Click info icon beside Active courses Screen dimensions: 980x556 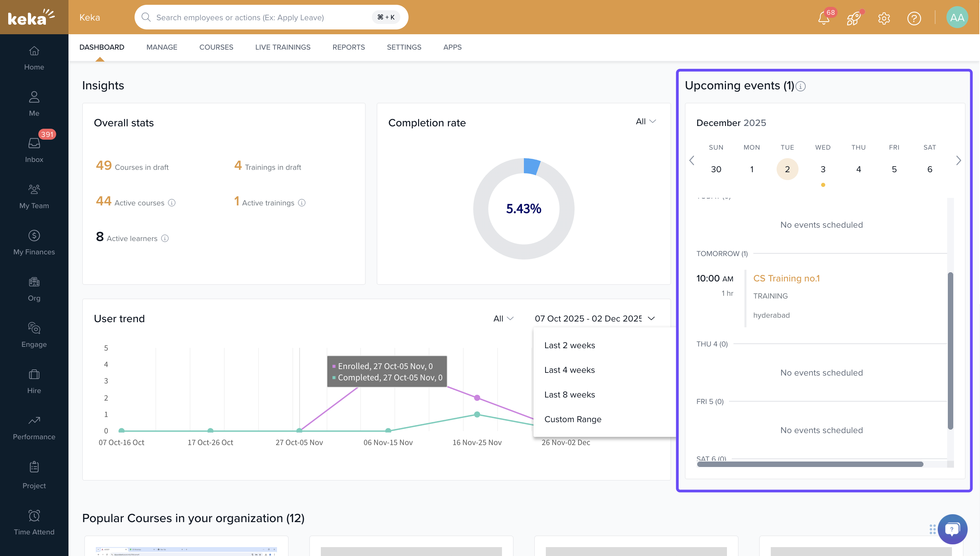point(172,203)
